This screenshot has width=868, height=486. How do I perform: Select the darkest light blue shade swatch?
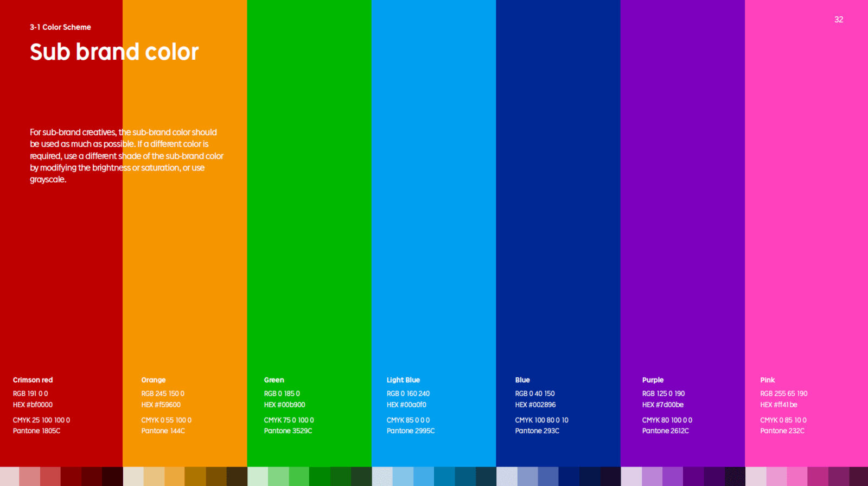[x=486, y=476]
